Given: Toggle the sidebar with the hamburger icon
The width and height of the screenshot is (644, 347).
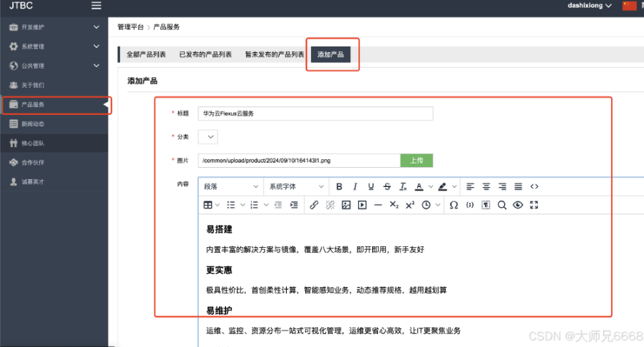Looking at the screenshot, I should (96, 6).
